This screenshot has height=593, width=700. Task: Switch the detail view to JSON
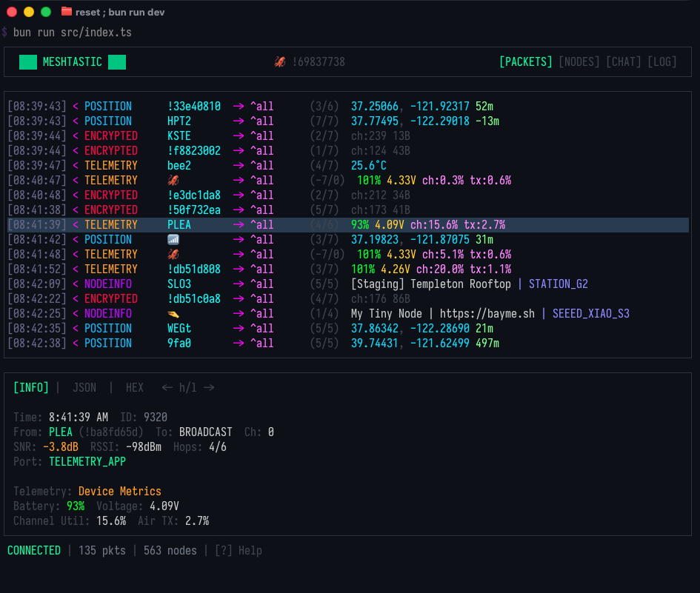[x=84, y=387]
